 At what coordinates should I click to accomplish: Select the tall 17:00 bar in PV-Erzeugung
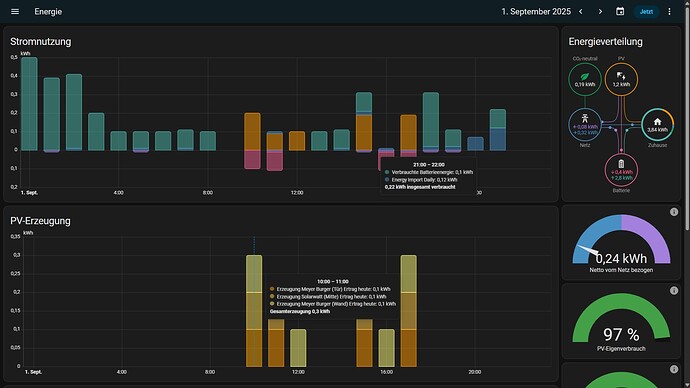coord(408,311)
